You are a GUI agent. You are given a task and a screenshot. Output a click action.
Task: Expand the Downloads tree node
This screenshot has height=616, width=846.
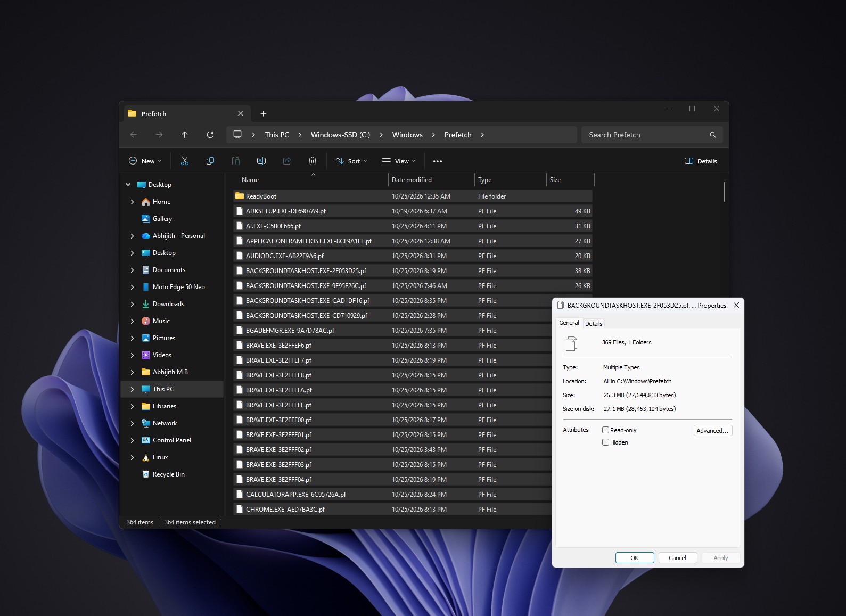click(x=133, y=304)
